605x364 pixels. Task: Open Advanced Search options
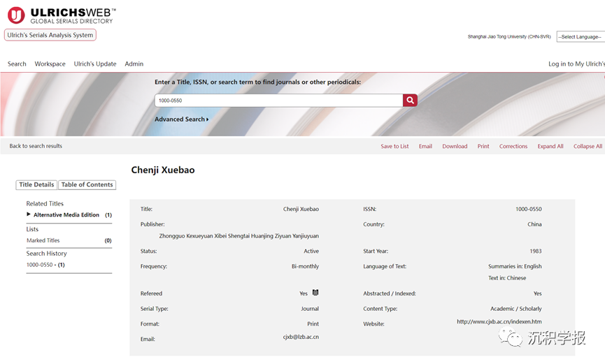[181, 119]
